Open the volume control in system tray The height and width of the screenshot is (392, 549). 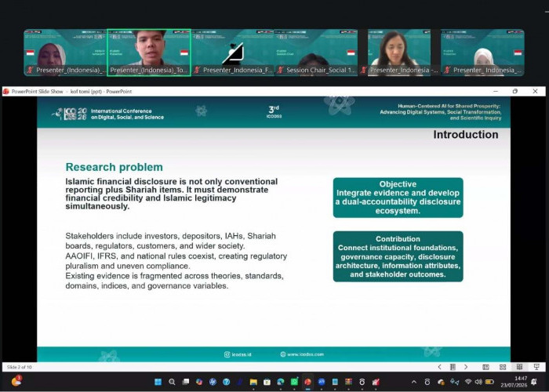click(x=478, y=382)
